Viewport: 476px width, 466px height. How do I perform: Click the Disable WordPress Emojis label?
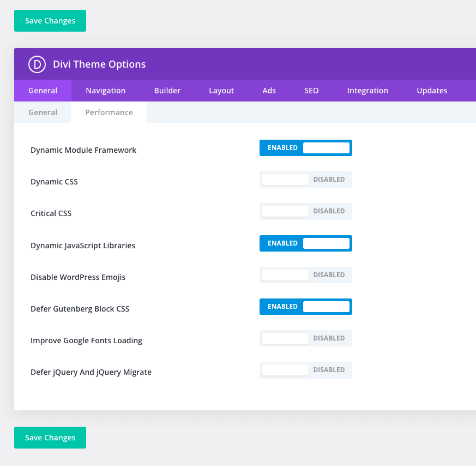click(x=78, y=277)
